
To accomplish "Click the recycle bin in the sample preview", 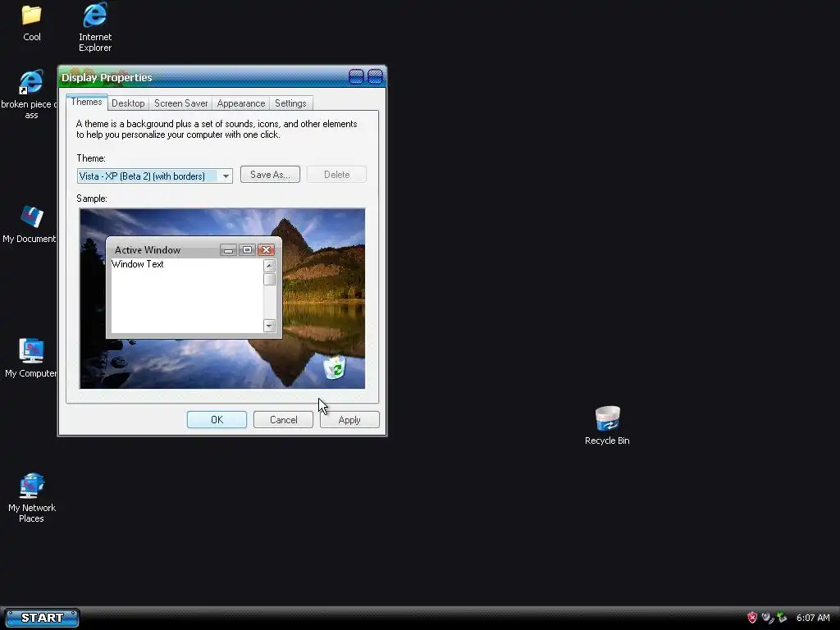I will click(x=335, y=367).
